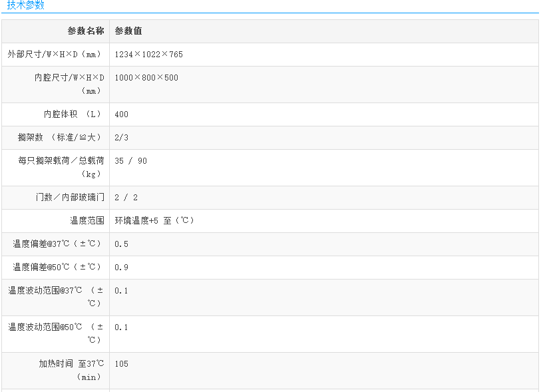The height and width of the screenshot is (392, 545).
Task: Click the 外部尺寸/W×H×D label cell
Action: click(55, 55)
